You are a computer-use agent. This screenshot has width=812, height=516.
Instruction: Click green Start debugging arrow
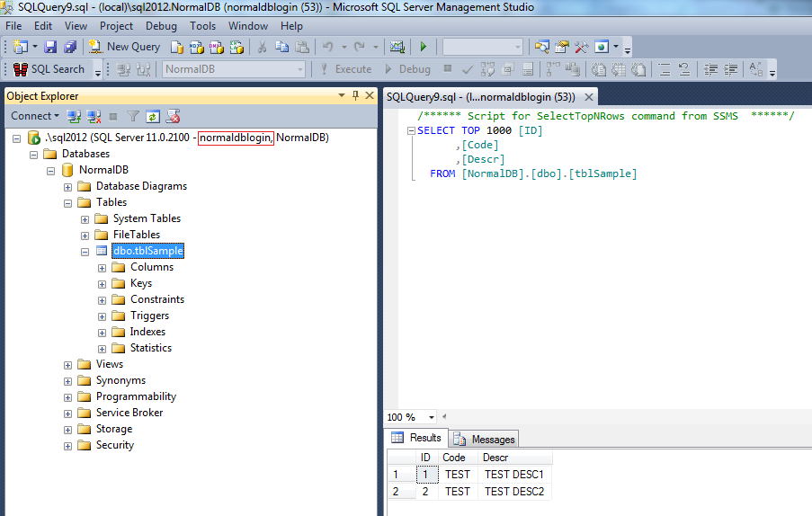424,47
